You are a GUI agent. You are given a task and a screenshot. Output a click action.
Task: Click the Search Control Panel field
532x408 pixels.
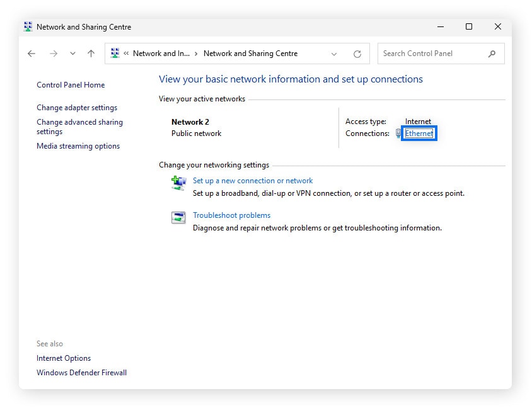pyautogui.click(x=441, y=54)
